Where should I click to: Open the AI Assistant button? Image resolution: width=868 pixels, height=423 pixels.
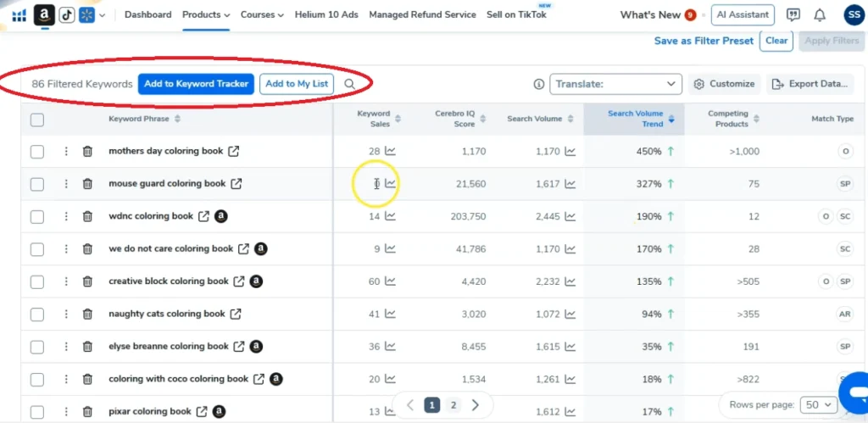point(743,15)
